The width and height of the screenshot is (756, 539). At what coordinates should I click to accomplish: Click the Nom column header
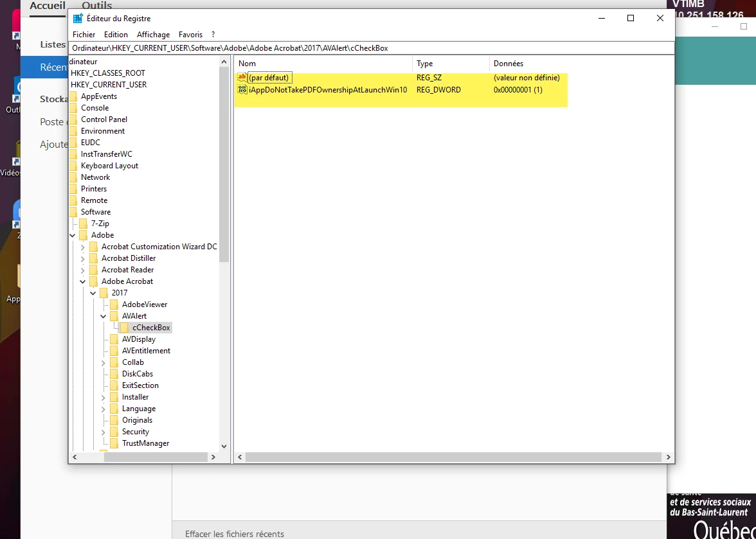323,64
